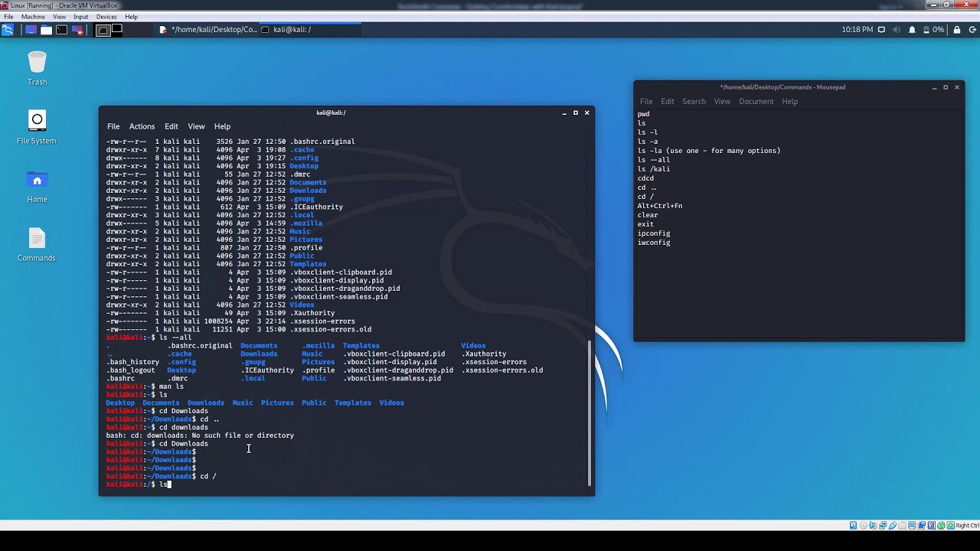Image resolution: width=980 pixels, height=551 pixels.
Task: Click the terminal window vertical scrollbar
Action: click(x=589, y=412)
